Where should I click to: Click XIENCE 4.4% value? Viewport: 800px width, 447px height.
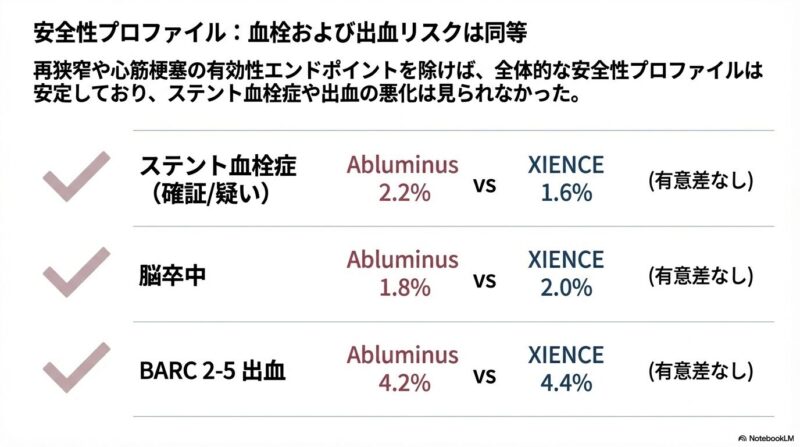tap(566, 369)
